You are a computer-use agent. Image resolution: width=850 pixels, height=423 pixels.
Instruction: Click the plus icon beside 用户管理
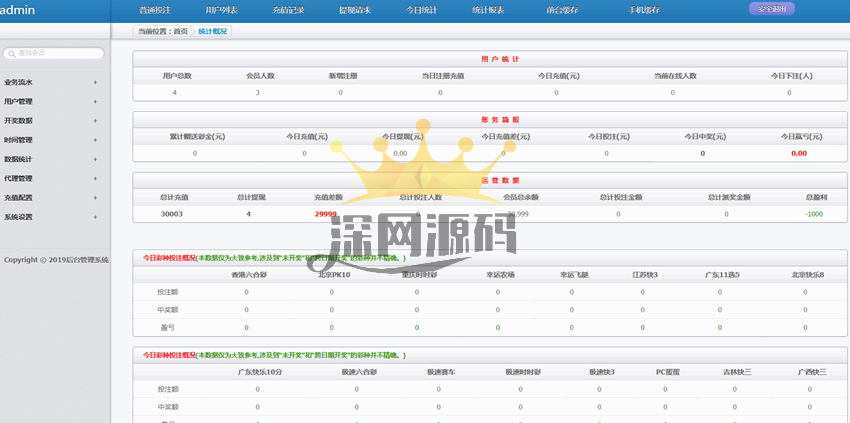95,102
